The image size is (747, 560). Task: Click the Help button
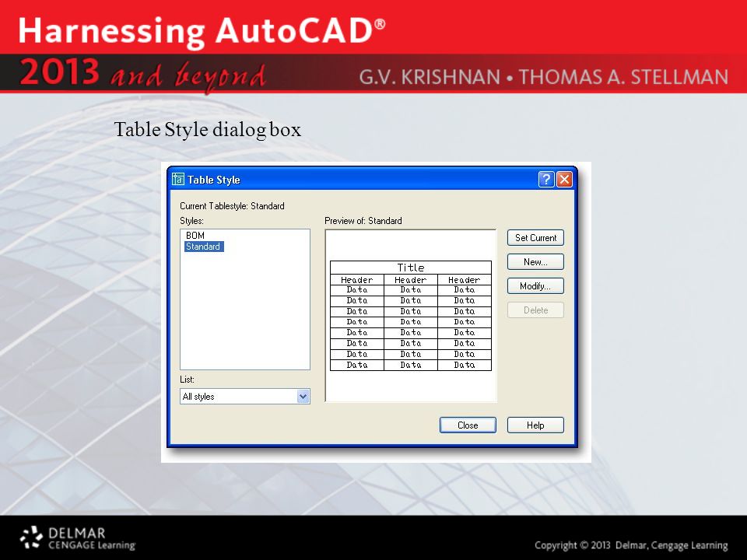tap(535, 425)
